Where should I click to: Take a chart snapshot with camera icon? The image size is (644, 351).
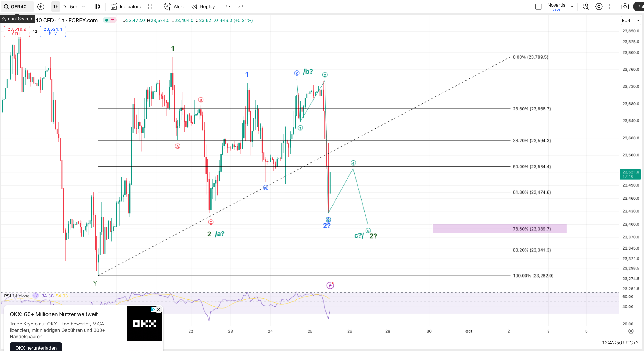point(625,7)
